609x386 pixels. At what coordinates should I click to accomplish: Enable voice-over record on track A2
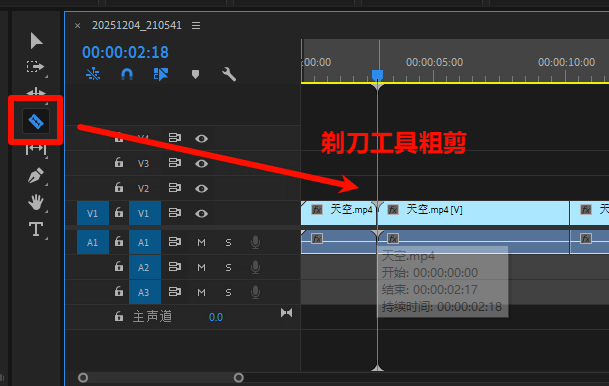(x=255, y=267)
